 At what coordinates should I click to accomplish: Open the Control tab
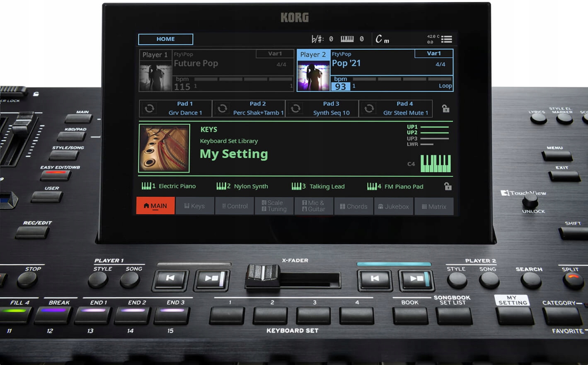(x=235, y=206)
